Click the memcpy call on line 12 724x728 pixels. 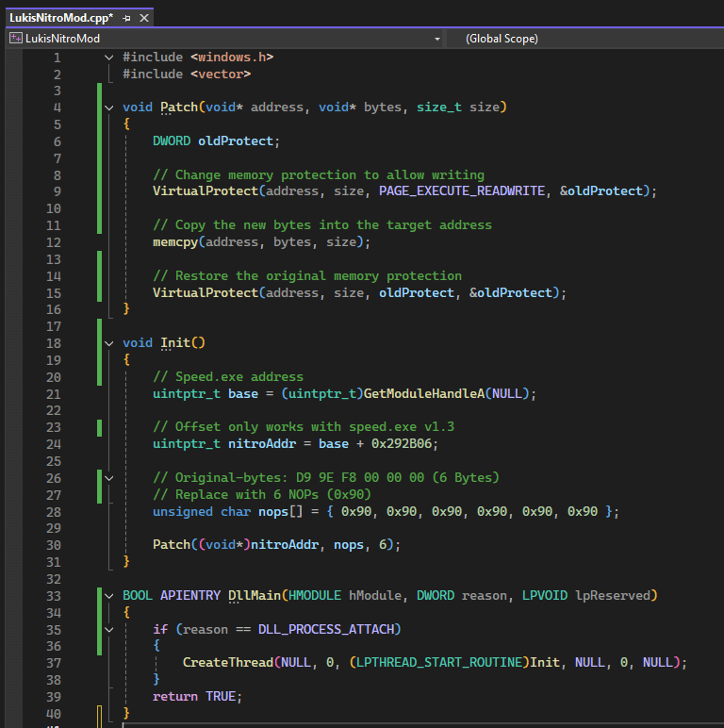[175, 242]
